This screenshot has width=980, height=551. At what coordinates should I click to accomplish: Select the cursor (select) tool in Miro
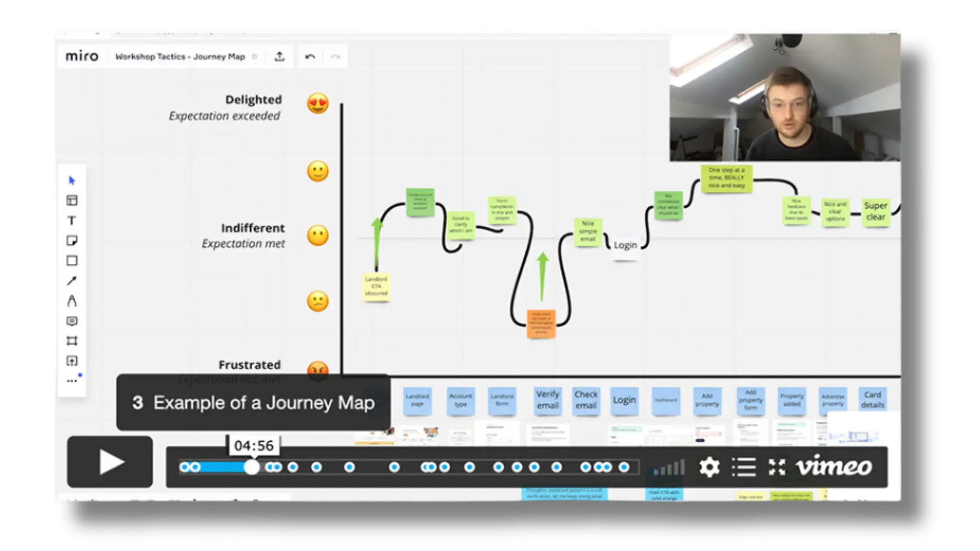(72, 181)
